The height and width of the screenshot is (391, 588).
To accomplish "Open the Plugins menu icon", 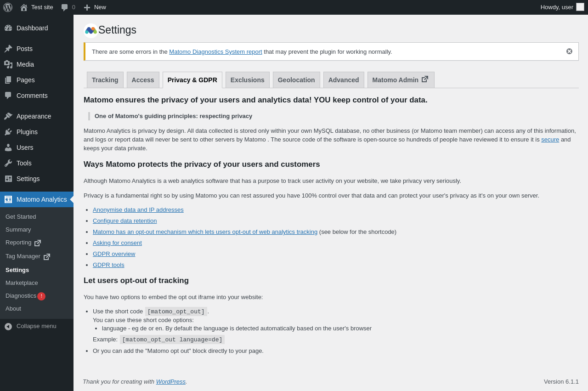I will 8,132.
